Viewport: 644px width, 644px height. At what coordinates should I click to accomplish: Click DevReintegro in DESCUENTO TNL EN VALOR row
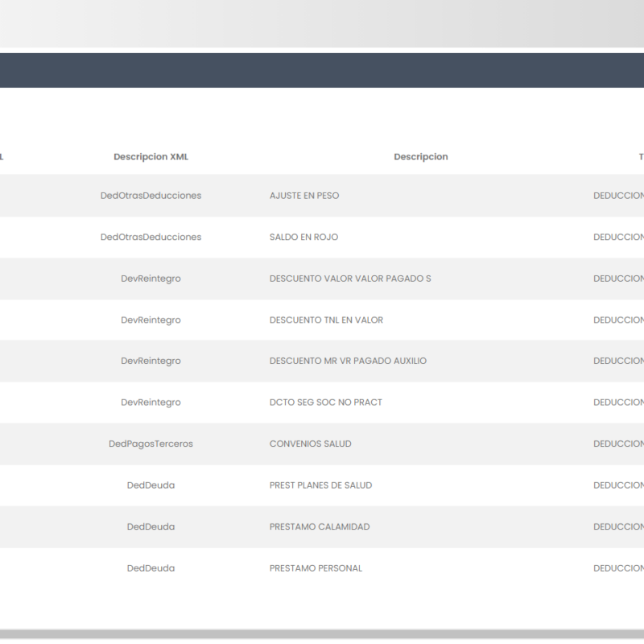pos(151,320)
